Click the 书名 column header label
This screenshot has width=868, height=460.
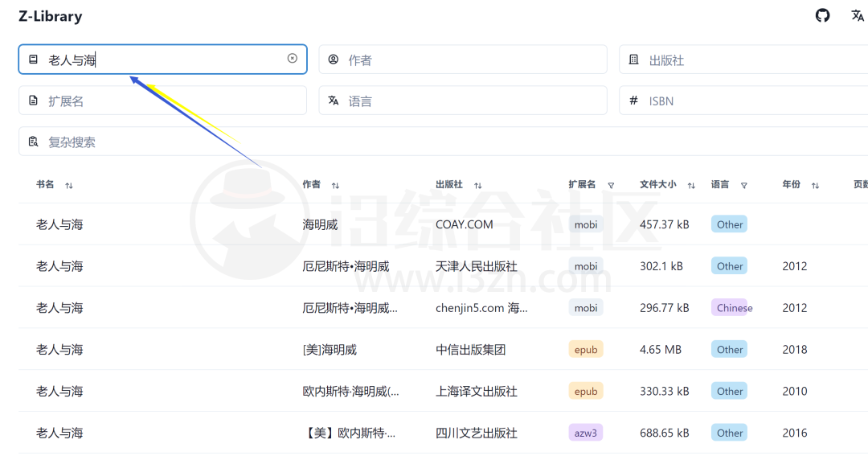(45, 184)
